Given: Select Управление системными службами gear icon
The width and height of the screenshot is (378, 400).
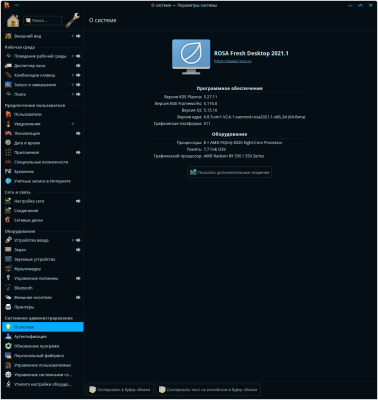Looking at the screenshot, I should coord(8,375).
